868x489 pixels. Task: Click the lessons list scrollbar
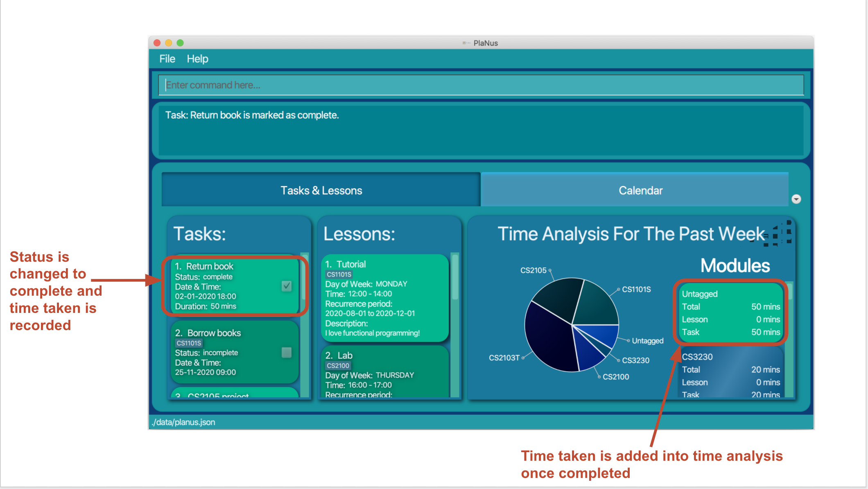(x=454, y=277)
